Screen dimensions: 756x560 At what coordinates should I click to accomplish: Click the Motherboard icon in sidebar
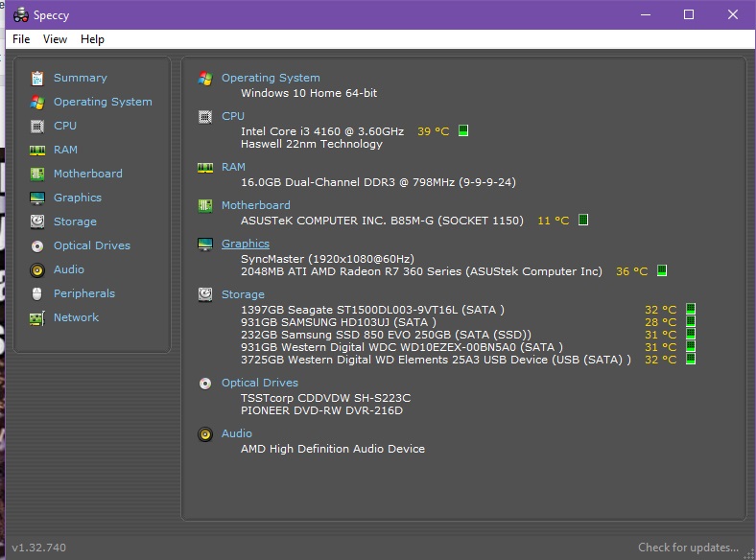pyautogui.click(x=37, y=174)
